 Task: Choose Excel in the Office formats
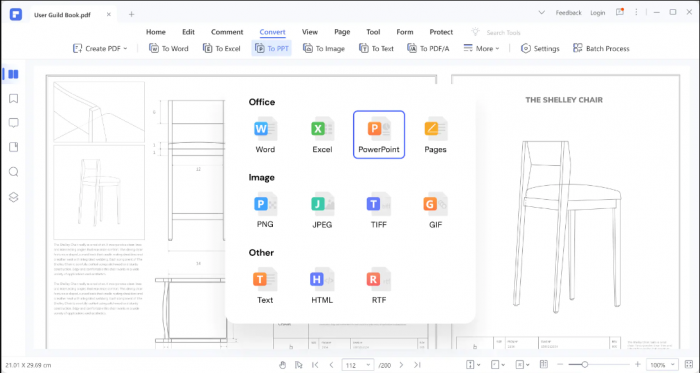pos(322,135)
